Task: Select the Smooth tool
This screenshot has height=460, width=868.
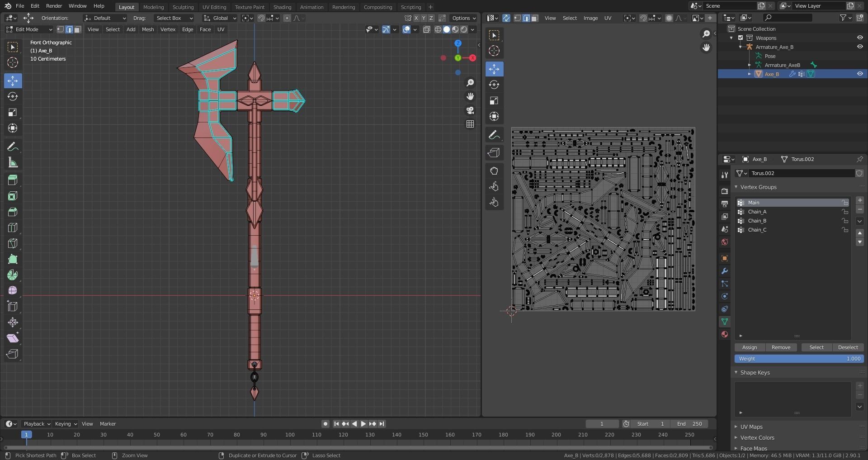Action: [x=13, y=291]
